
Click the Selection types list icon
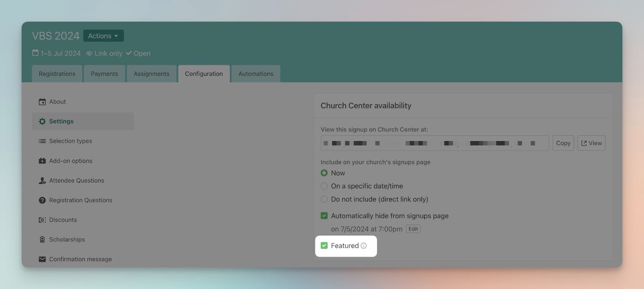click(42, 141)
